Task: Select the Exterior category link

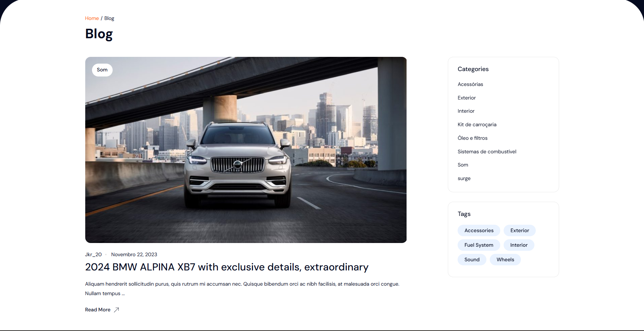Action: [466, 98]
